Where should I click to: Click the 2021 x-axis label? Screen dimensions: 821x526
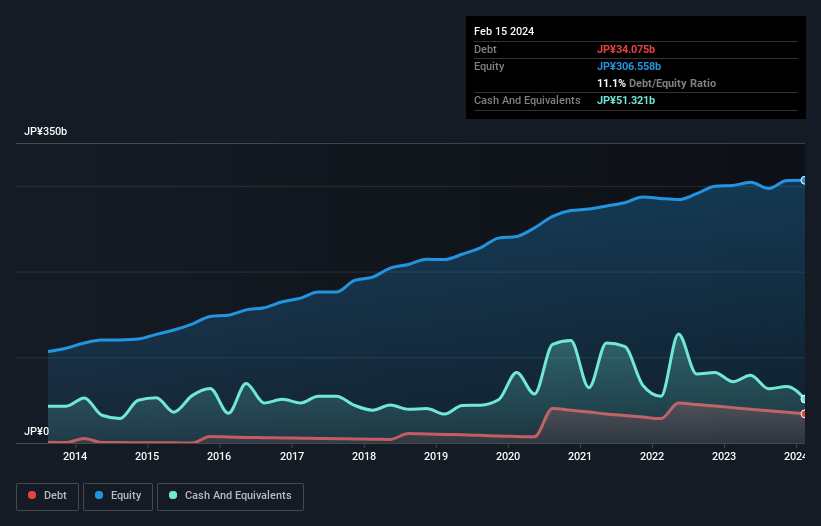click(x=580, y=456)
